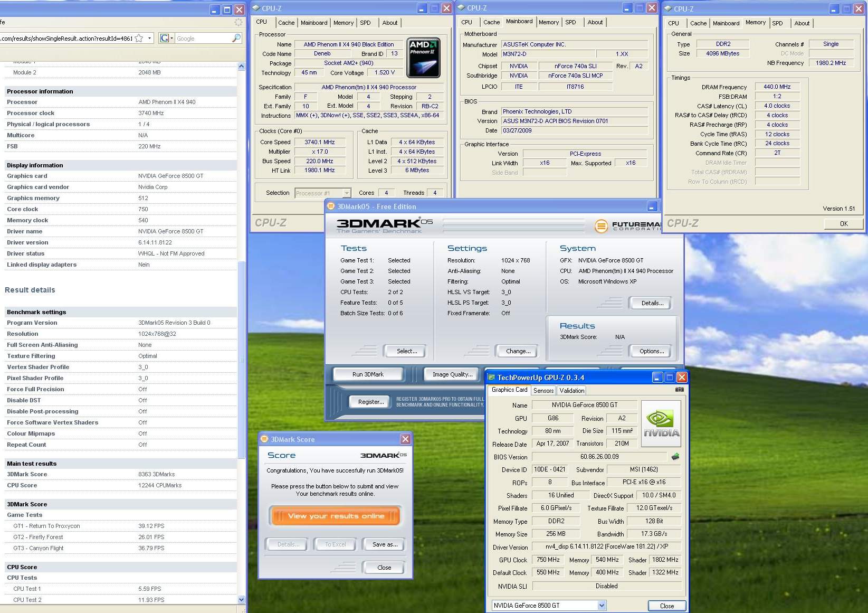Open the Graphics Card tab in GPU-Z
Screen dimensions: 868x613
(x=509, y=390)
